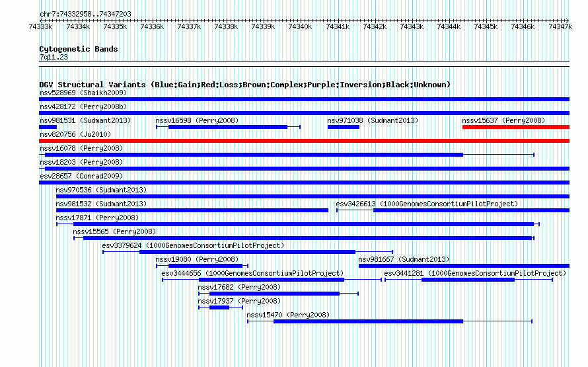Image resolution: width=588 pixels, height=367 pixels.
Task: Click the nssv19080 blue variant bar
Action: [202, 266]
